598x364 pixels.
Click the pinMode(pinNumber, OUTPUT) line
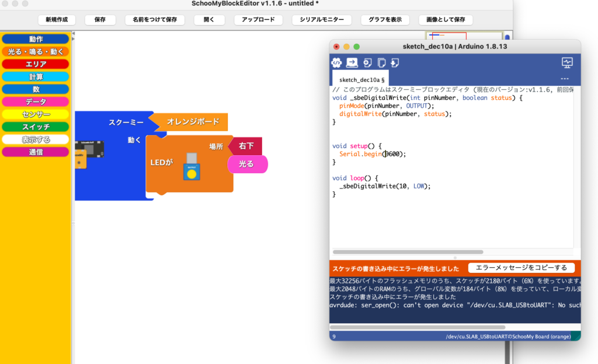point(387,106)
